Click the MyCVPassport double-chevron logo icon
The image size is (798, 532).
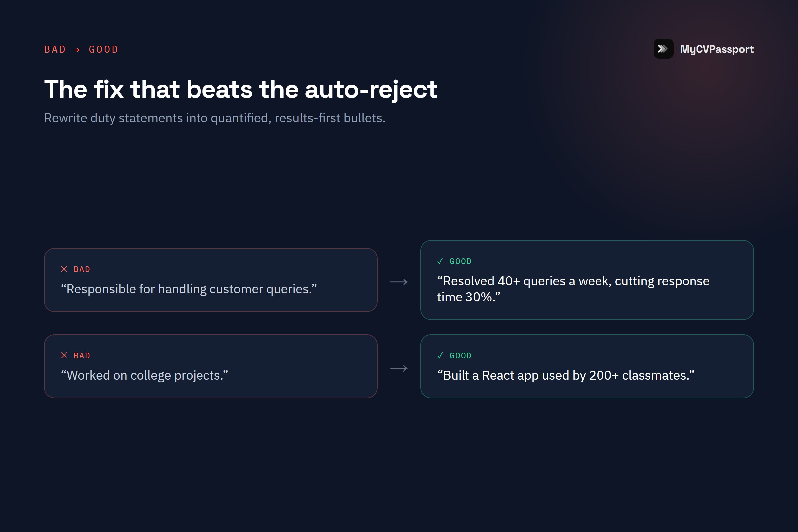coord(663,49)
